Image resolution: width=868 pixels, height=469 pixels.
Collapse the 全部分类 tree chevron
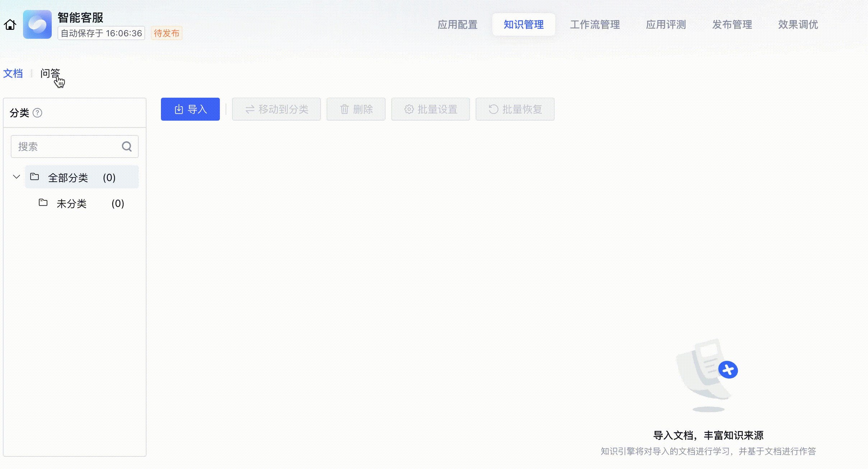click(x=16, y=177)
